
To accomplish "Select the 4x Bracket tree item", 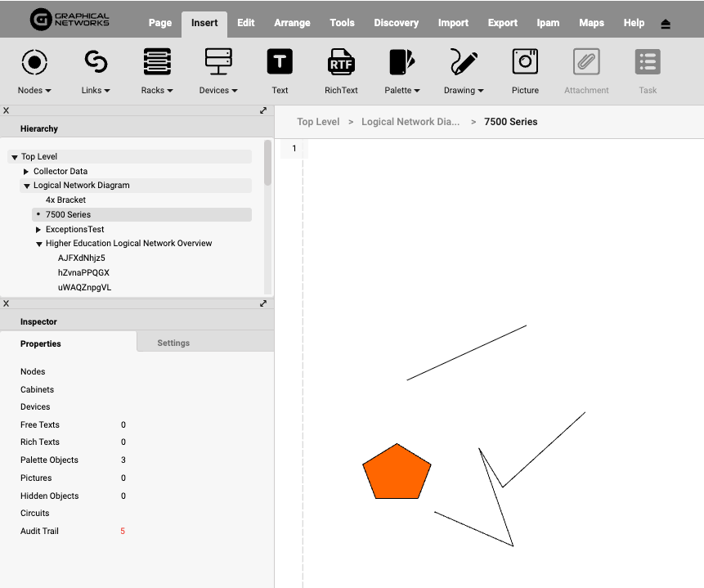I will pos(65,200).
